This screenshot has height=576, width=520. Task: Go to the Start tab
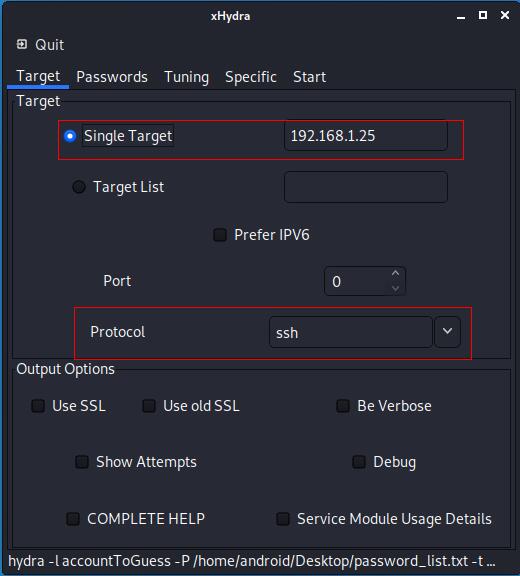(x=309, y=77)
